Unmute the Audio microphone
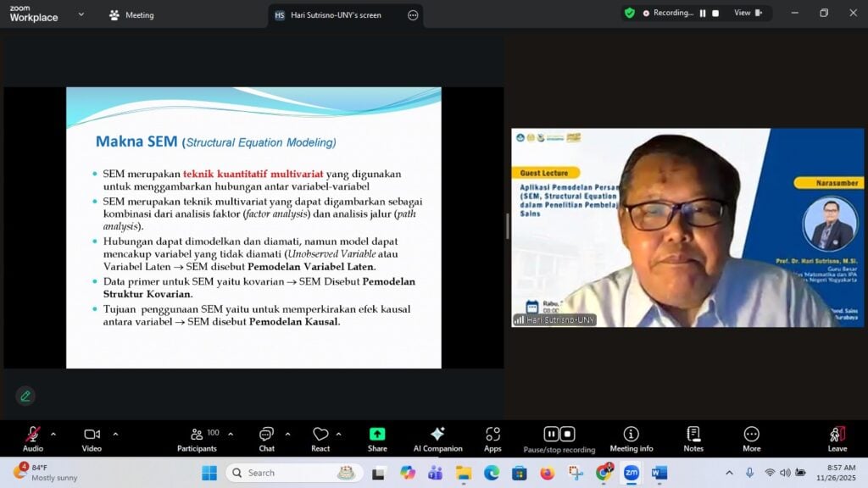 [x=33, y=438]
